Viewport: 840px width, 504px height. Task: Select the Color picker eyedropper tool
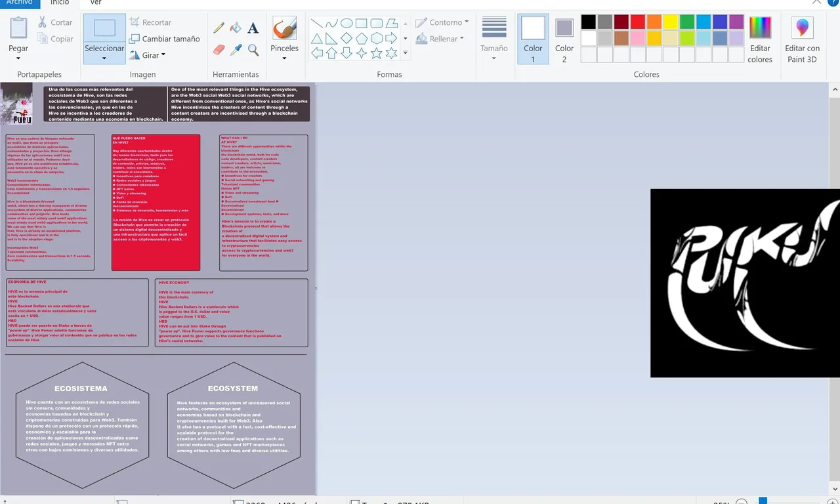(x=236, y=49)
